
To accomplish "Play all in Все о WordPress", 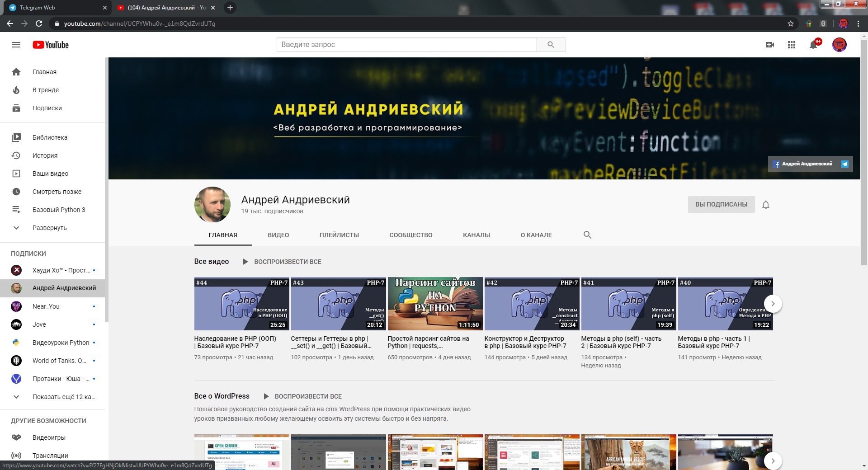I will (x=303, y=396).
